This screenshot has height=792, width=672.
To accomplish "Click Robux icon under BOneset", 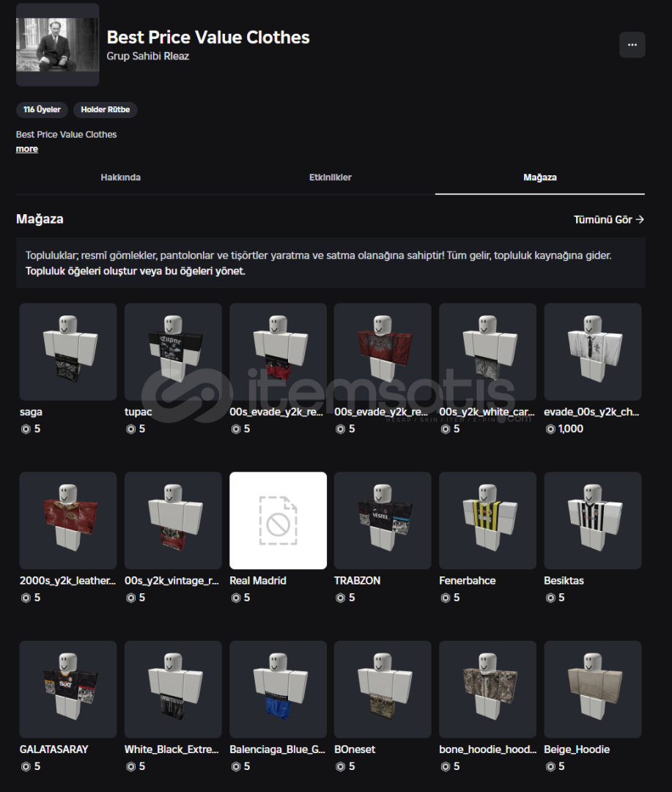I will 340,767.
